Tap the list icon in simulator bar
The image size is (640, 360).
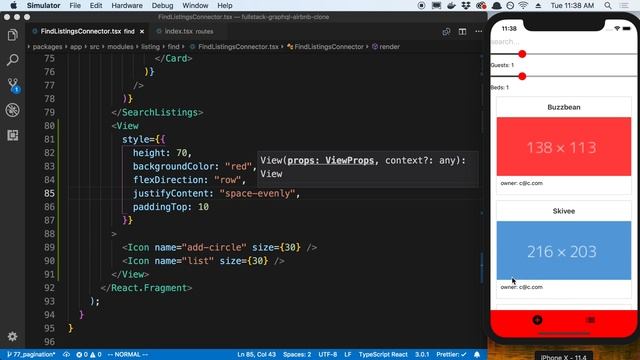tap(590, 320)
